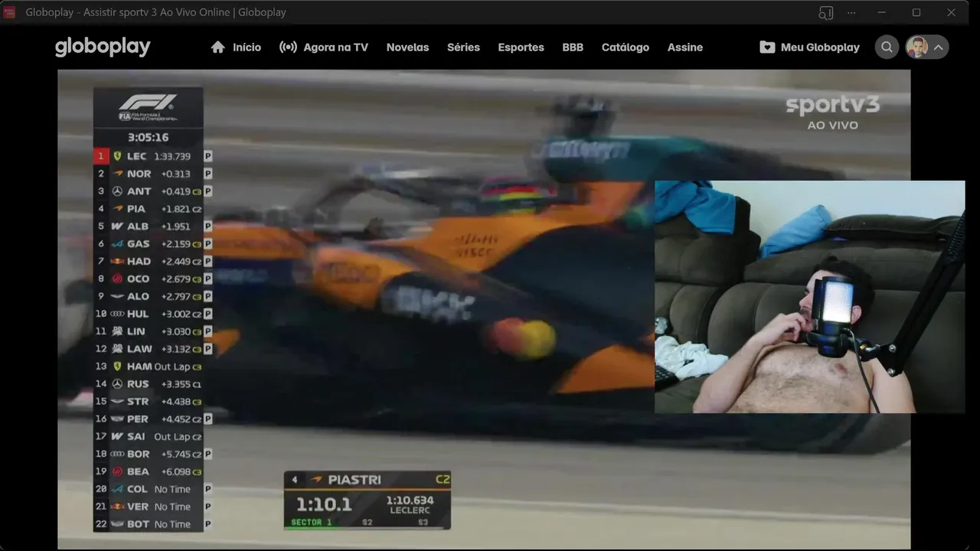Click the sportv3 AO VIVO logo
The image size is (980, 551).
[x=832, y=112]
